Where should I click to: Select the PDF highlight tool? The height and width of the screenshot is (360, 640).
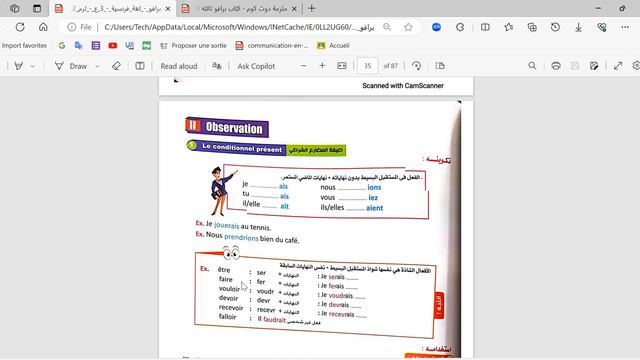(x=18, y=66)
